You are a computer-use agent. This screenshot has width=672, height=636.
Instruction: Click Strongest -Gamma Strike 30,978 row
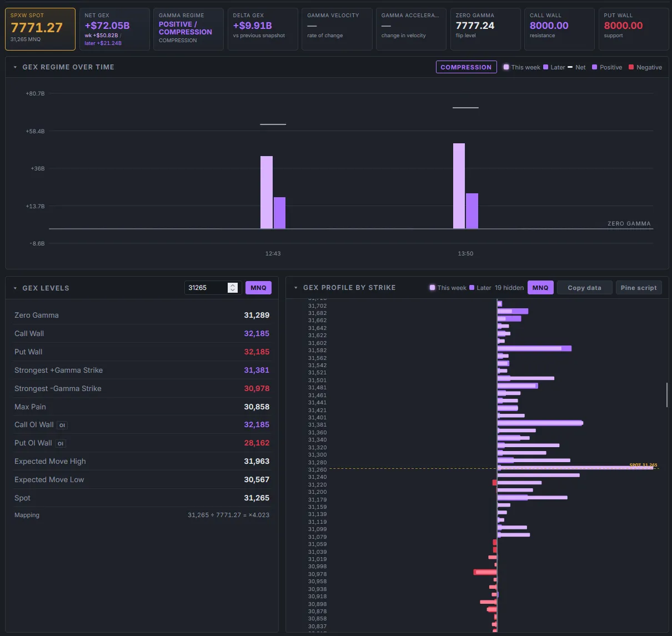[142, 389]
